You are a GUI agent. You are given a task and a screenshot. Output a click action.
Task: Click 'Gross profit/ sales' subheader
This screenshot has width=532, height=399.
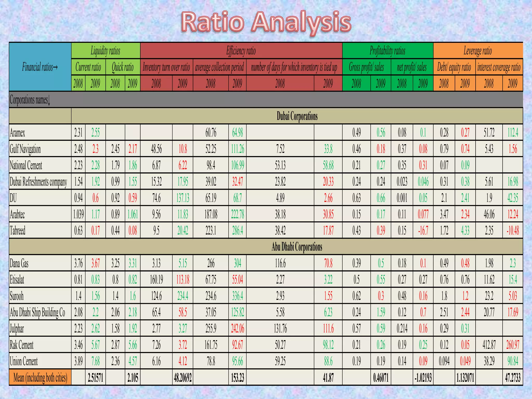tap(367, 67)
